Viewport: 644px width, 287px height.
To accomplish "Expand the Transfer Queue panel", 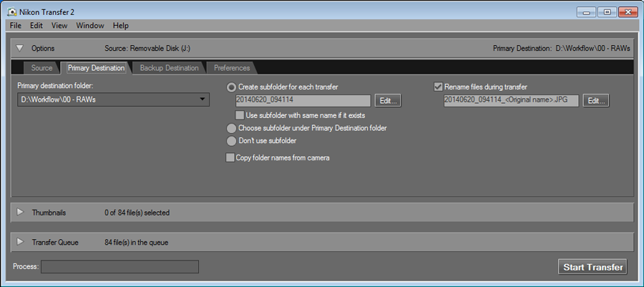I will click(x=20, y=242).
